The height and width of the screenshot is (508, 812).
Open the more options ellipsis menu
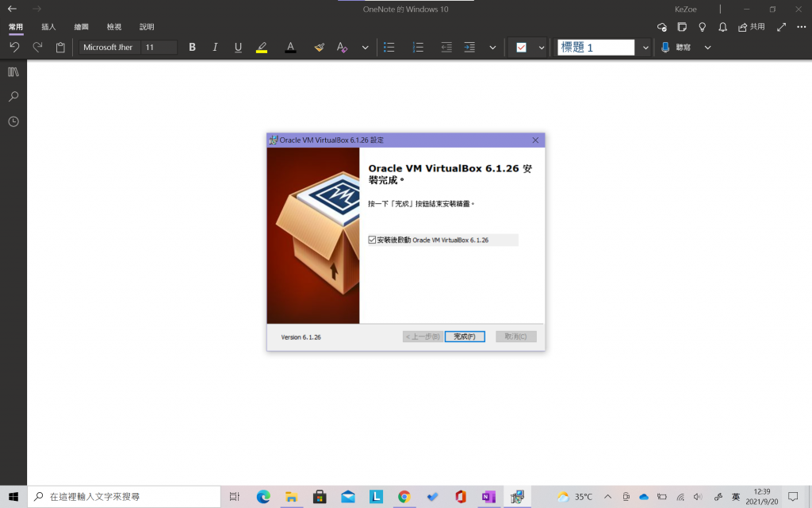801,27
